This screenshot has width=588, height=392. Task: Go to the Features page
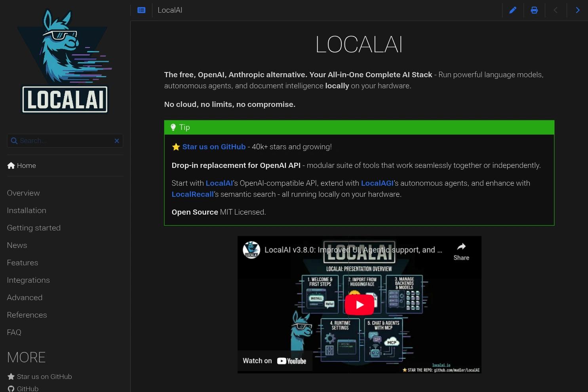click(x=23, y=263)
